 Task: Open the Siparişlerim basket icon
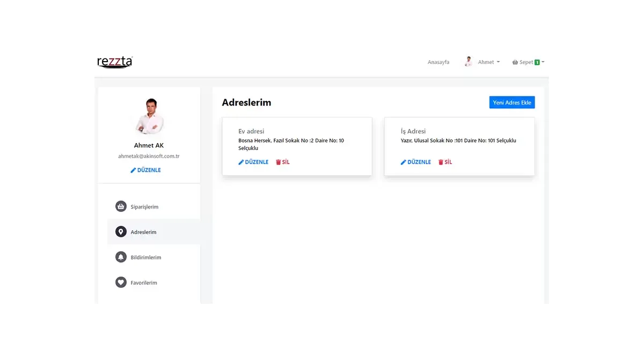point(121,206)
